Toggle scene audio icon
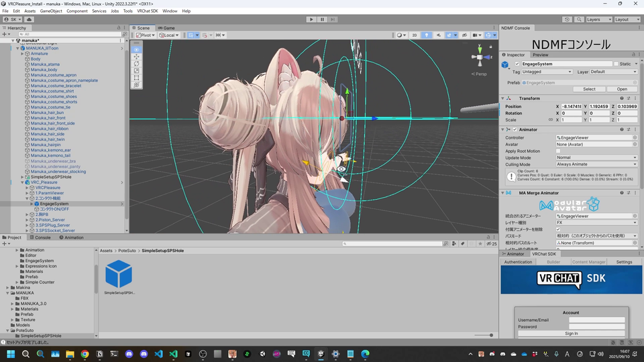This screenshot has width=644, height=362. point(438,36)
